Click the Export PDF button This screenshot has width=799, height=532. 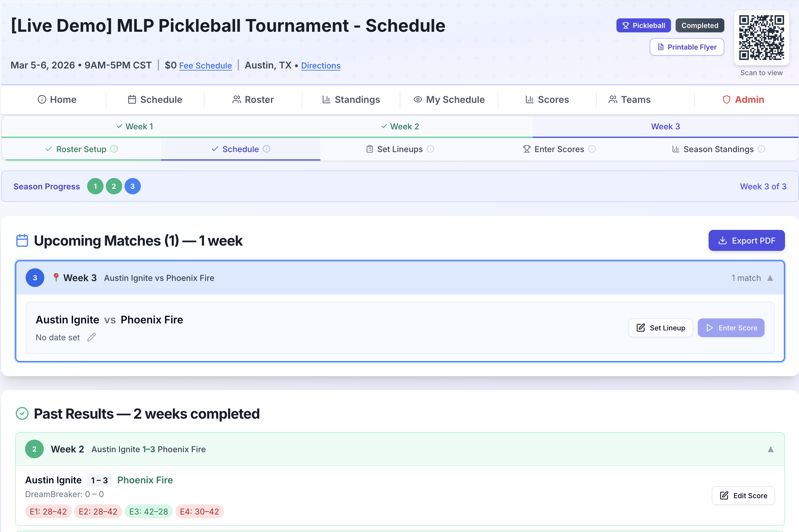(747, 240)
